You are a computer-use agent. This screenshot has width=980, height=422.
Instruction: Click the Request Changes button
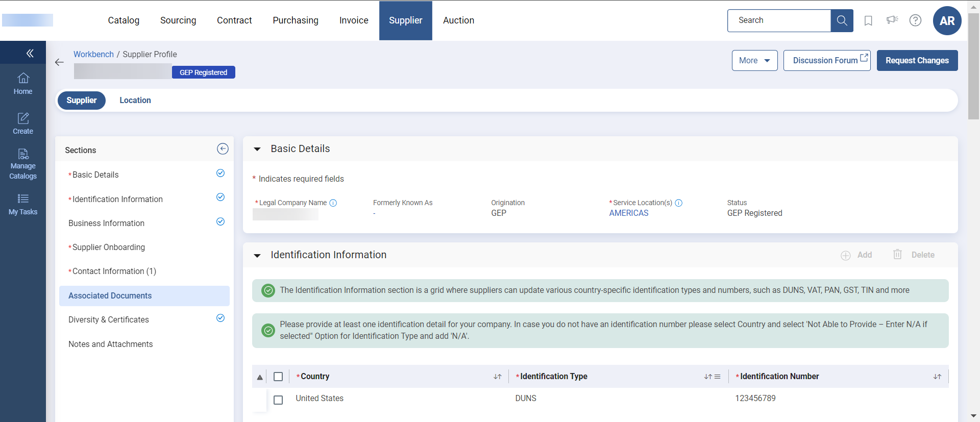click(x=917, y=61)
